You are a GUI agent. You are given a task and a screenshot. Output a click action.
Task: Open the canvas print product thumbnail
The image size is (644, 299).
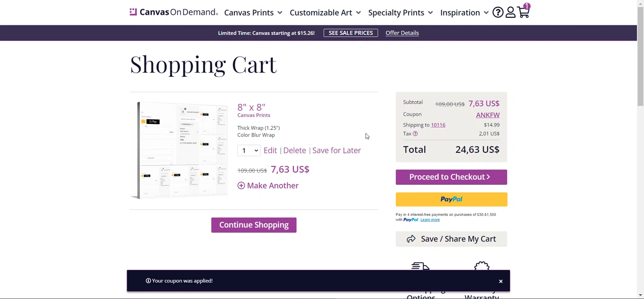coord(179,150)
